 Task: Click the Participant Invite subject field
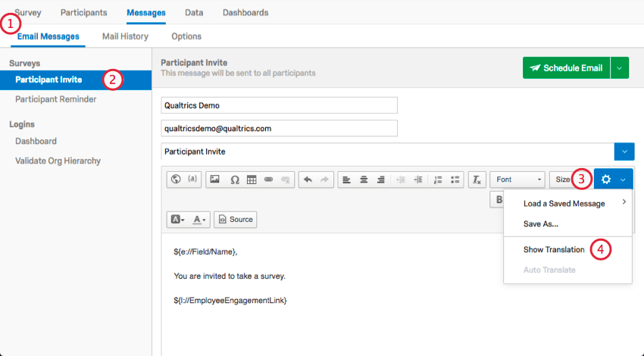coord(388,151)
